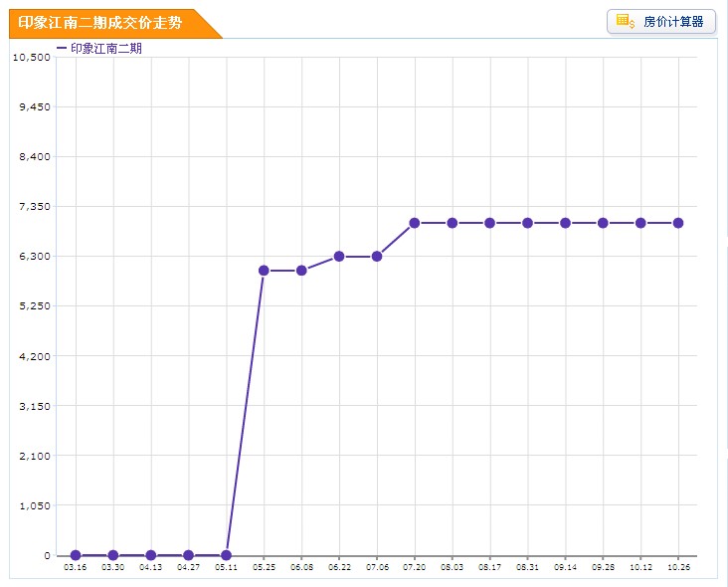Click the calculator icon in 房价计算器
The image size is (728, 587).
click(x=625, y=21)
